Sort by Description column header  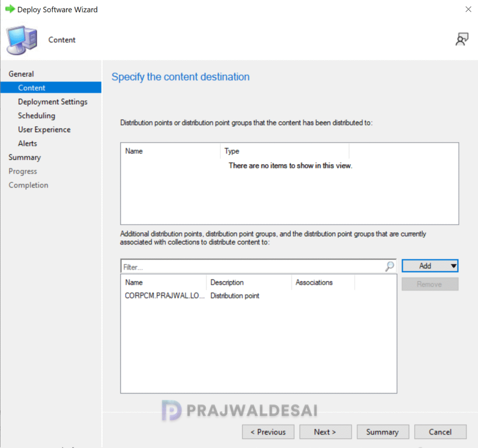249,282
